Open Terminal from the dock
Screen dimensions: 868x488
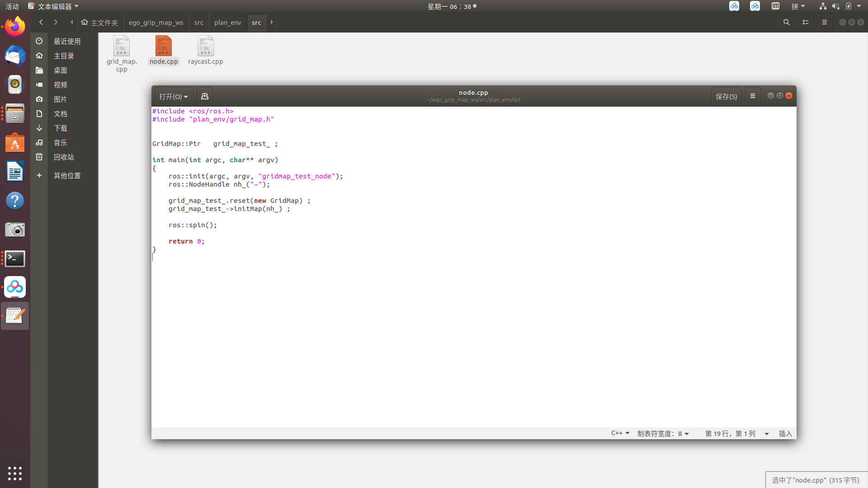(x=15, y=259)
